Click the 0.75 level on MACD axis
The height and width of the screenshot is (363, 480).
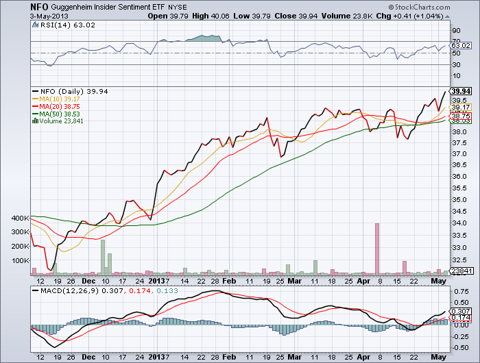pos(461,291)
